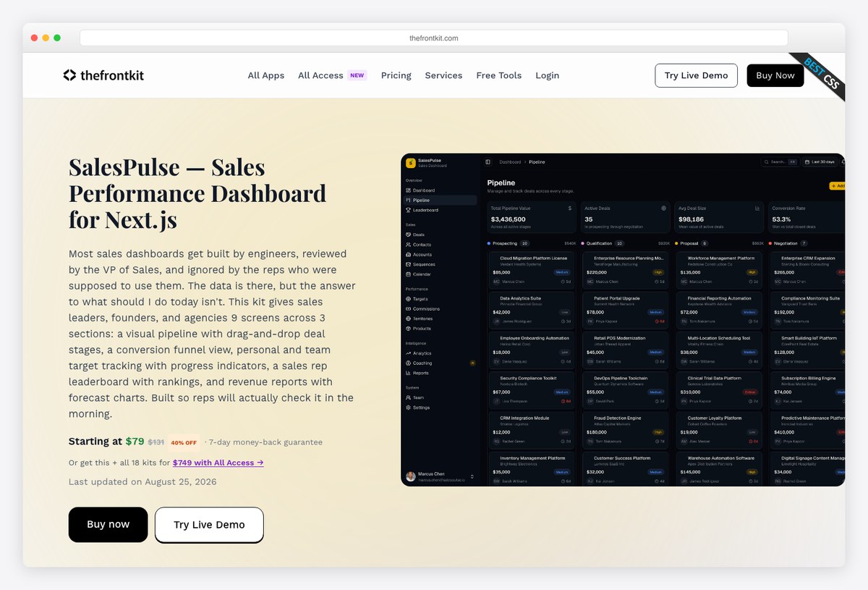This screenshot has height=590, width=868.
Task: Open Coaching icon in sidebar
Action: coord(409,363)
